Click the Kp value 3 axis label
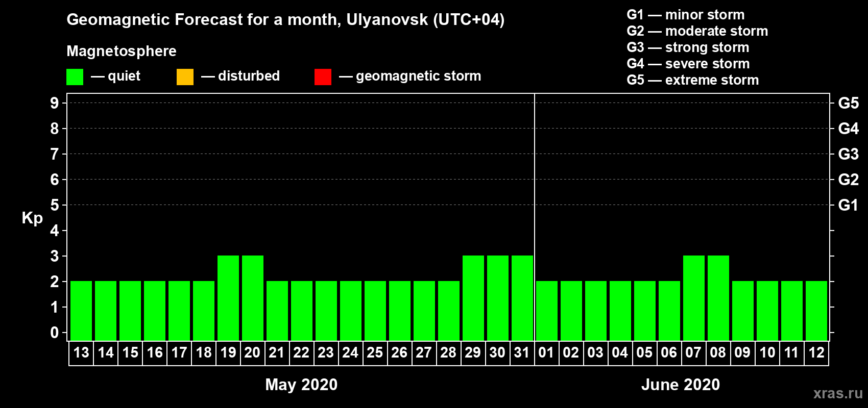 click(x=55, y=256)
